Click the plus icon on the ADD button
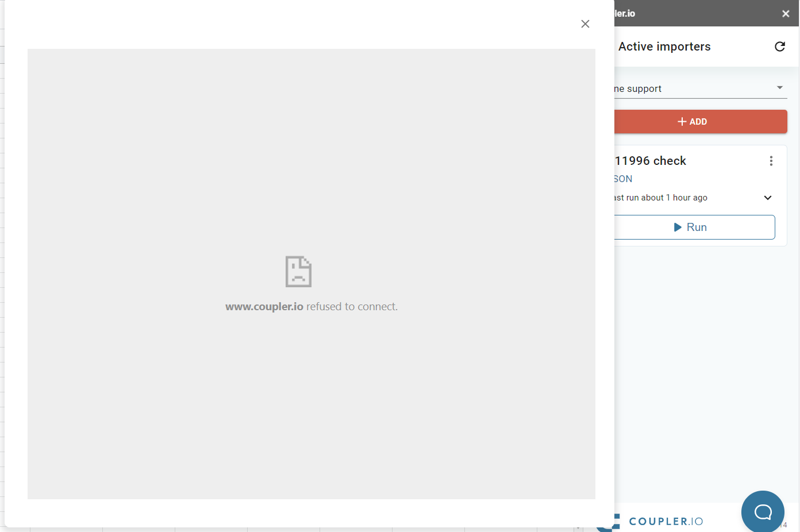 click(682, 122)
